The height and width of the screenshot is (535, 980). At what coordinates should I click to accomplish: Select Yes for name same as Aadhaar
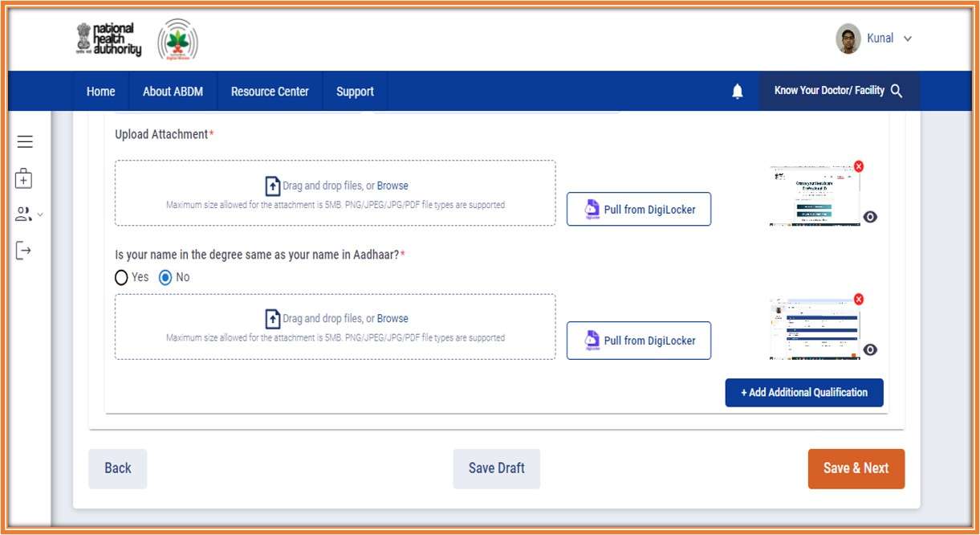[122, 277]
